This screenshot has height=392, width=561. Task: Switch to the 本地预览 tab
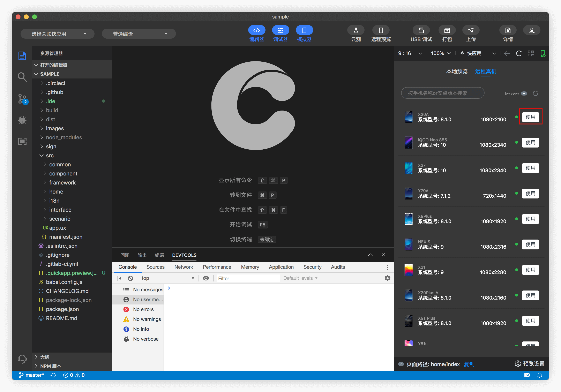tap(457, 71)
